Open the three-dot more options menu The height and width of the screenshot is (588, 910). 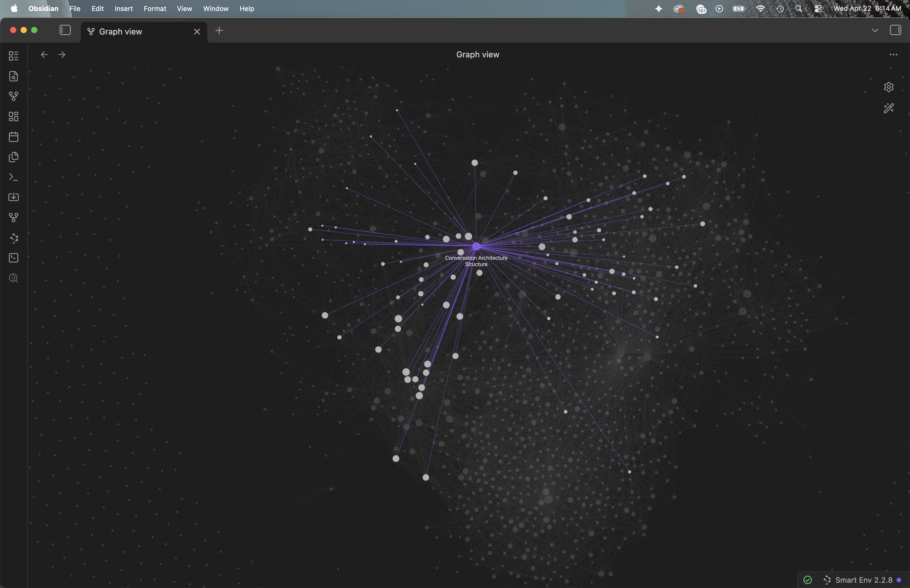point(893,54)
